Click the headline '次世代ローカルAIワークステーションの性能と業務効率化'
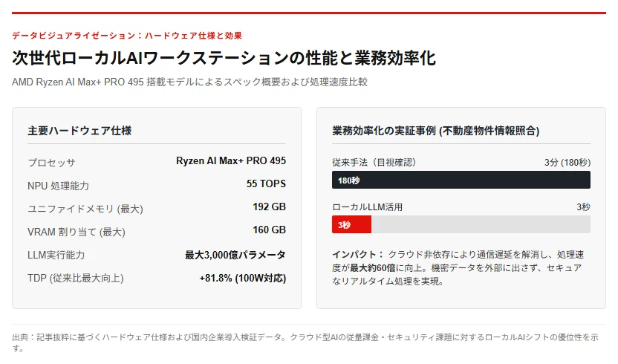 [224, 58]
